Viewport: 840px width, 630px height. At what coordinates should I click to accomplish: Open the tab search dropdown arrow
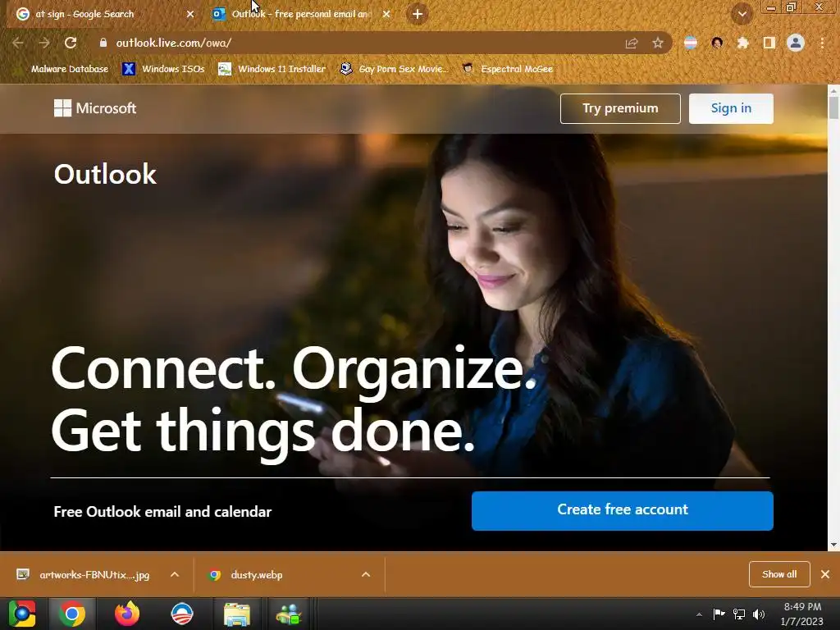tap(742, 14)
